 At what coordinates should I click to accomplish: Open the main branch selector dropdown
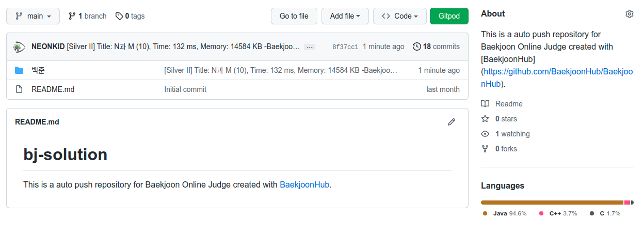[33, 16]
